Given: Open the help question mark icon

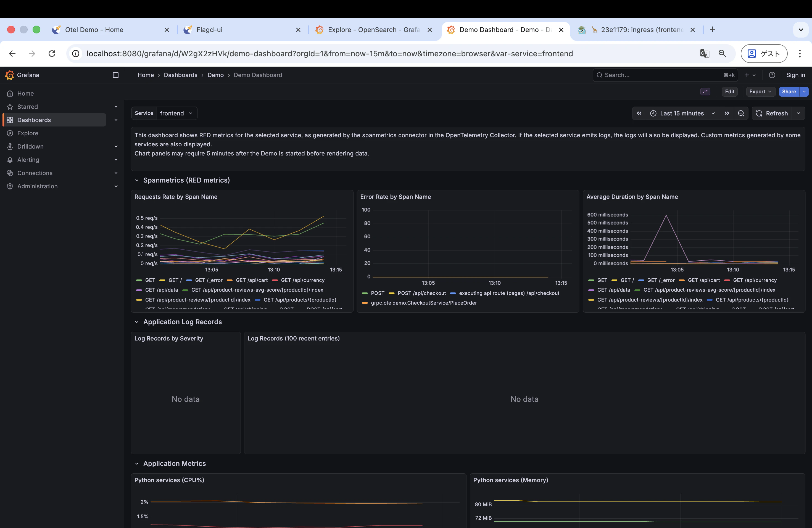Looking at the screenshot, I should click(x=772, y=75).
